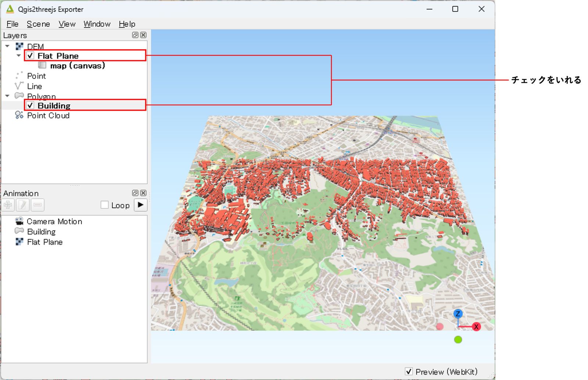
Task: Click the red X axis marker
Action: pos(476,327)
